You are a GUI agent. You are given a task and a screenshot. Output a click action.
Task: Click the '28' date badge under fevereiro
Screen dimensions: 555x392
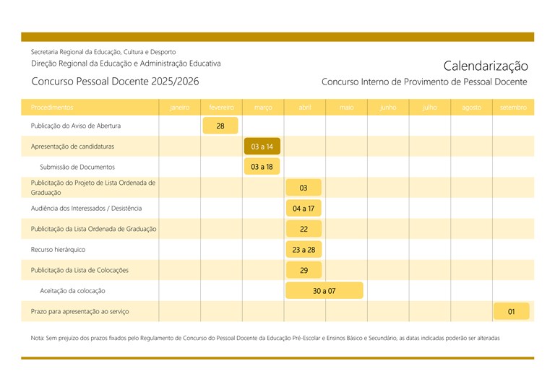click(220, 126)
